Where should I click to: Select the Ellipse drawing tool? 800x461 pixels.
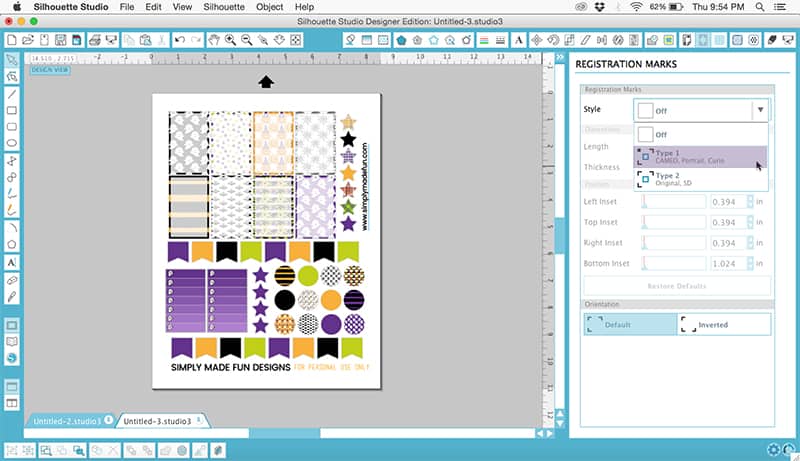[x=11, y=143]
